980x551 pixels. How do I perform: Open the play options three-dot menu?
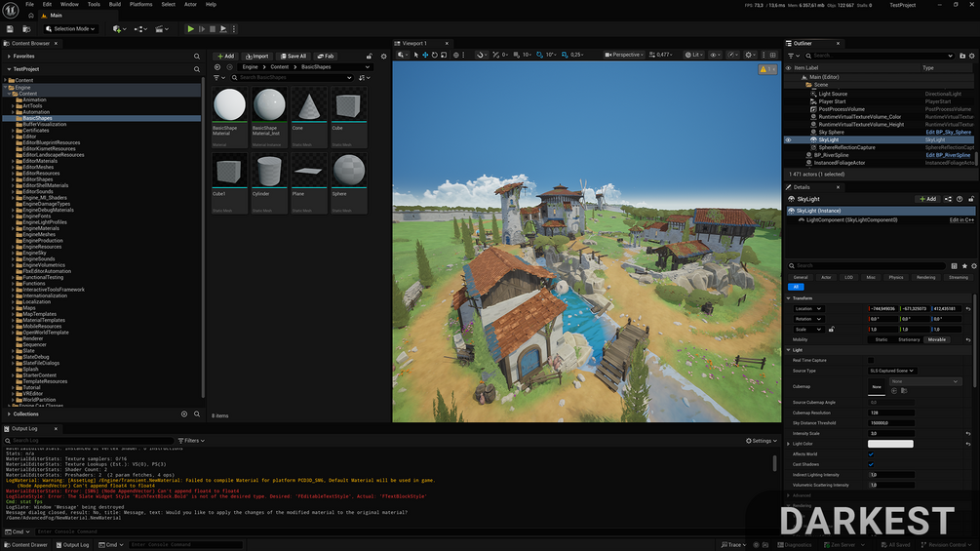coord(234,28)
